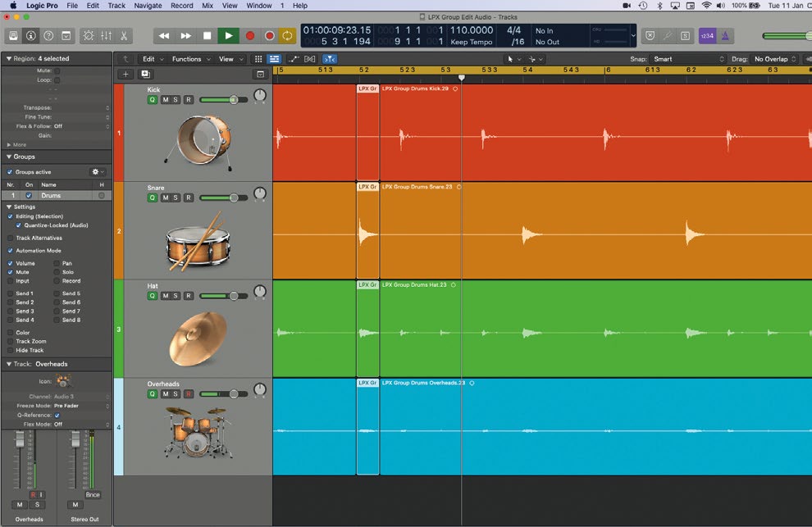Click the Kick track pan knob
The height and width of the screenshot is (527, 812).
(x=260, y=95)
